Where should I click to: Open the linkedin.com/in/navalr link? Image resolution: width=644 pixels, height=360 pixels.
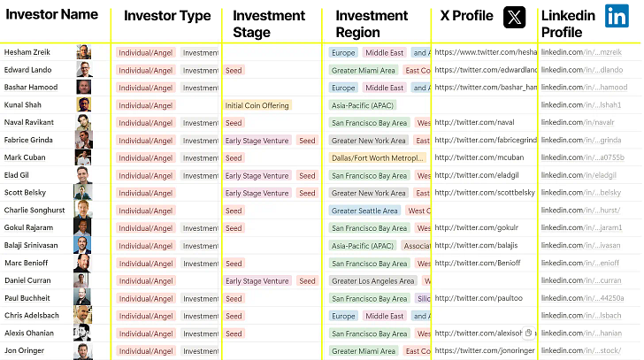(x=578, y=122)
